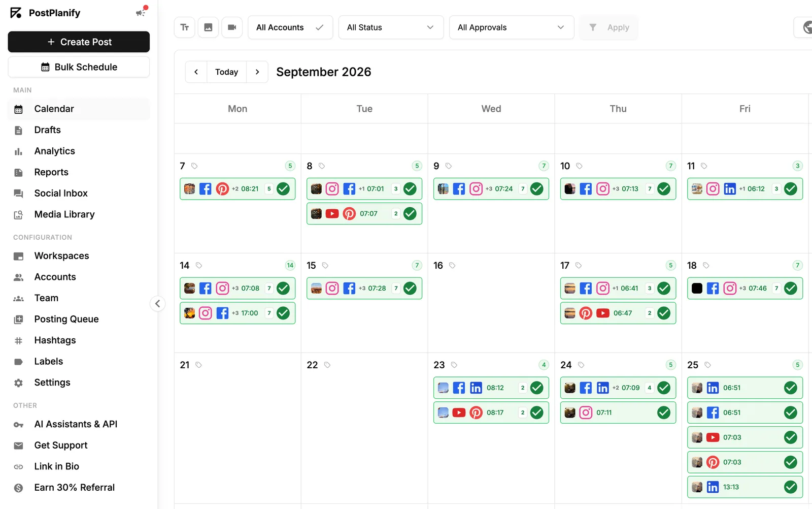Click the Pinterest icon in the 08:21 post
812x509 pixels.
click(x=222, y=189)
